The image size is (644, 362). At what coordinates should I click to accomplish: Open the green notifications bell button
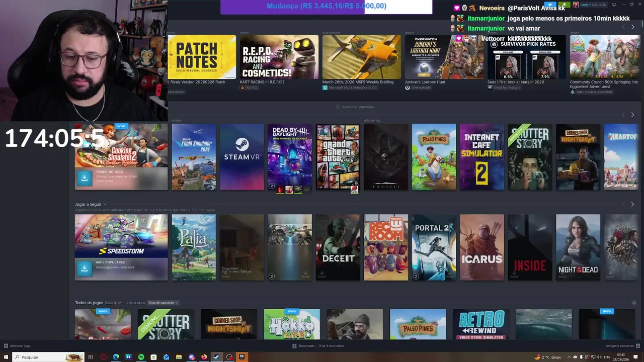(565, 5)
